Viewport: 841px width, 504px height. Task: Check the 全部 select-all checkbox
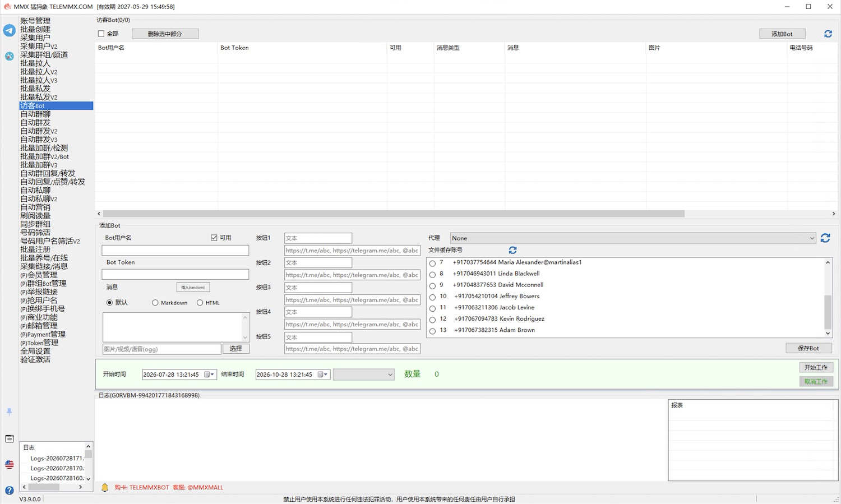coord(101,34)
